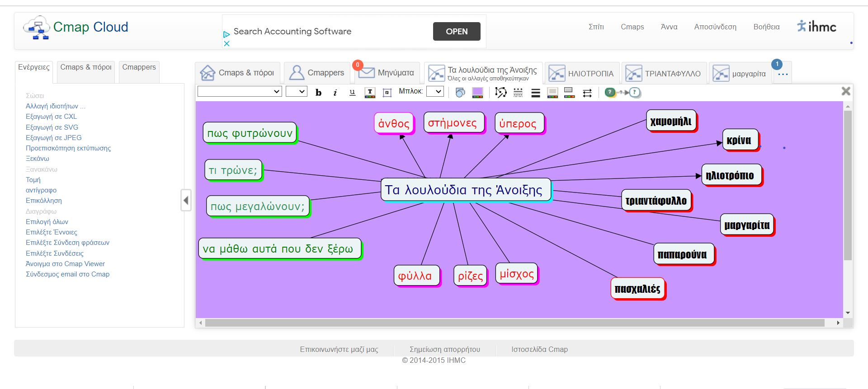Screen dimensions: 868x389
Task: Click the house icon of Cmaps & πόροι
Action: (x=208, y=73)
